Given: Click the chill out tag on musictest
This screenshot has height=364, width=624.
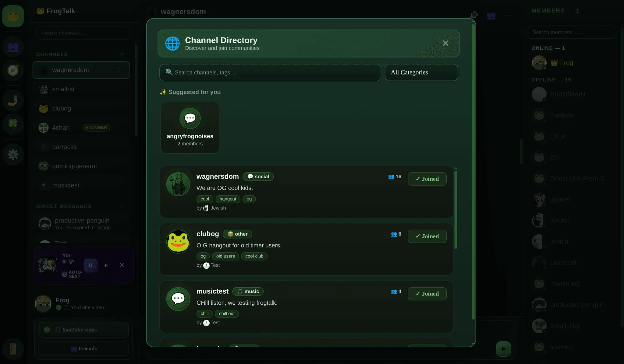Looking at the screenshot, I should click(227, 314).
